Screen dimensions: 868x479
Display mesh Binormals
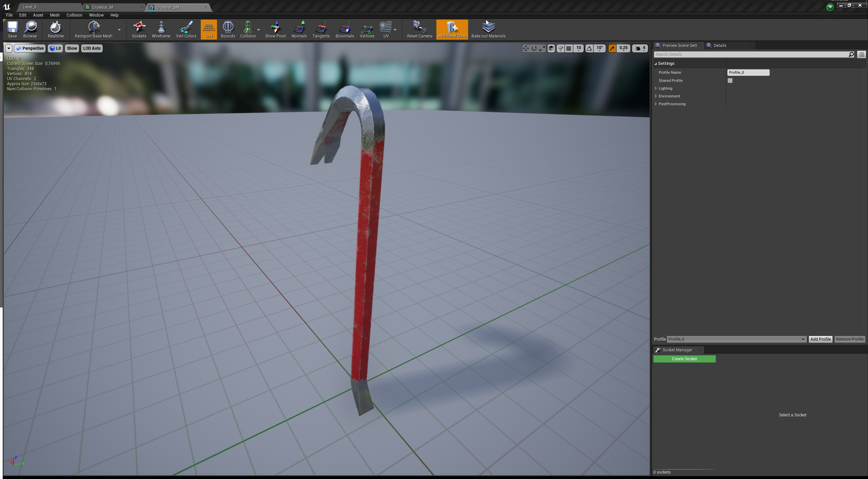click(x=345, y=29)
